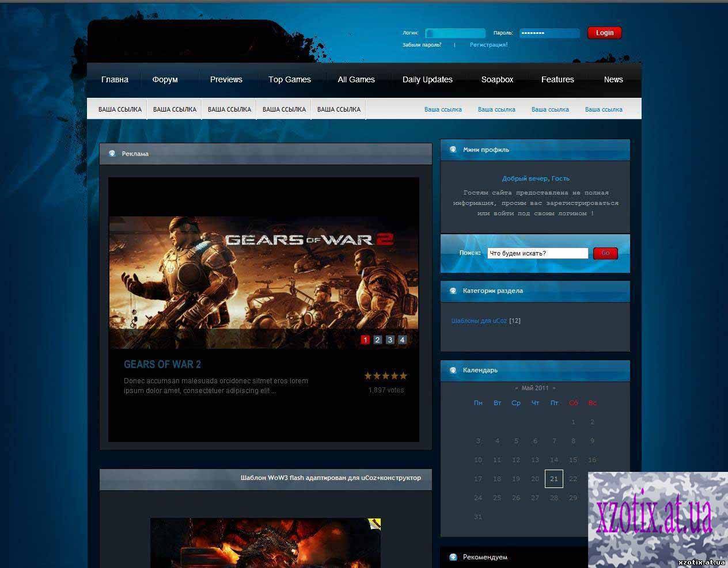The height and width of the screenshot is (568, 728).
Task: Switch slider to slide 2
Action: click(377, 340)
